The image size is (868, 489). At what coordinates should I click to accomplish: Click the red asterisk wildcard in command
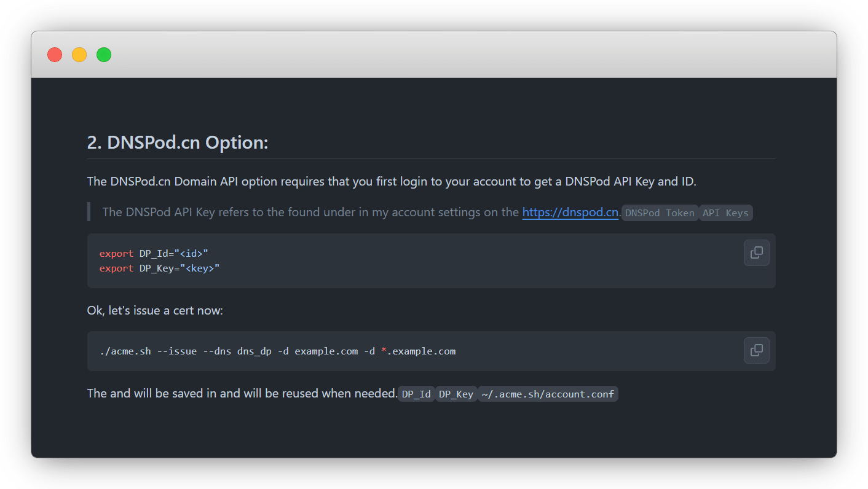click(384, 351)
